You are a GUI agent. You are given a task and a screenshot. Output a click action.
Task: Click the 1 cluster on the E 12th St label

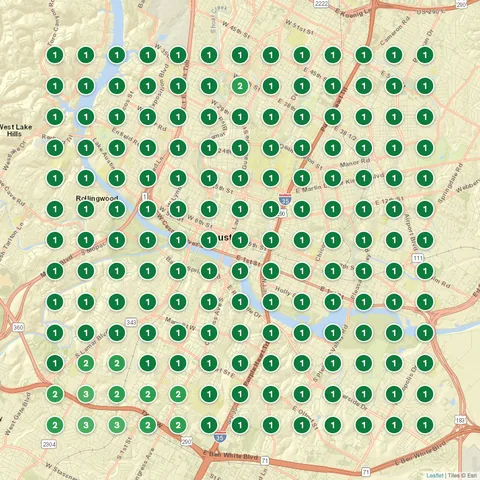tap(394, 209)
